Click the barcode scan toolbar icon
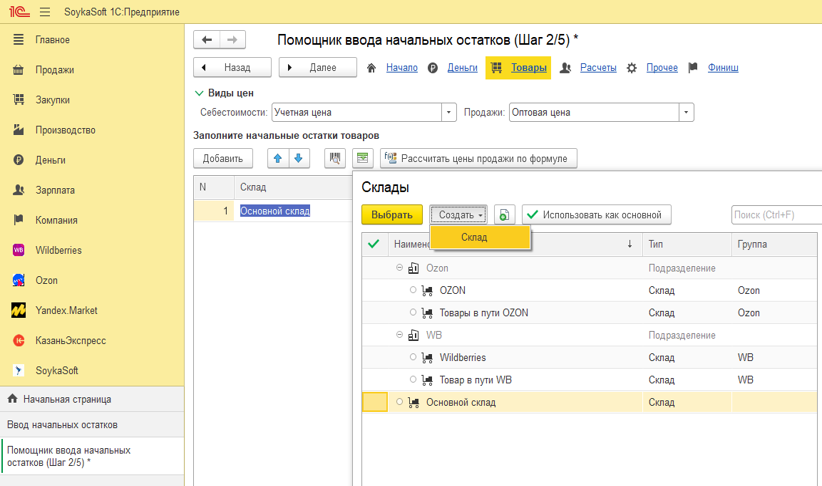 coord(335,158)
